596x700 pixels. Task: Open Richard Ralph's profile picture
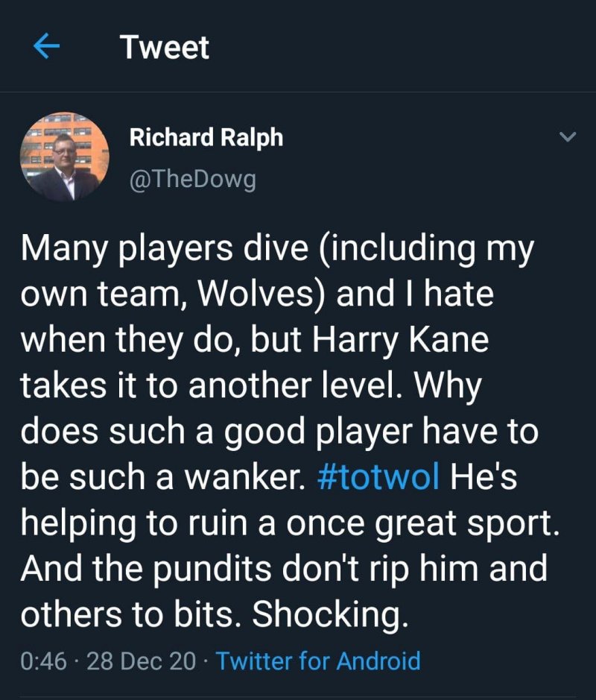point(65,157)
